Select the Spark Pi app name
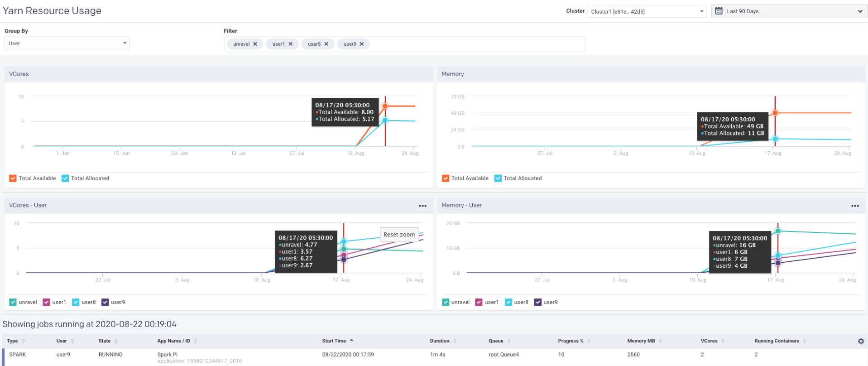 (x=168, y=355)
